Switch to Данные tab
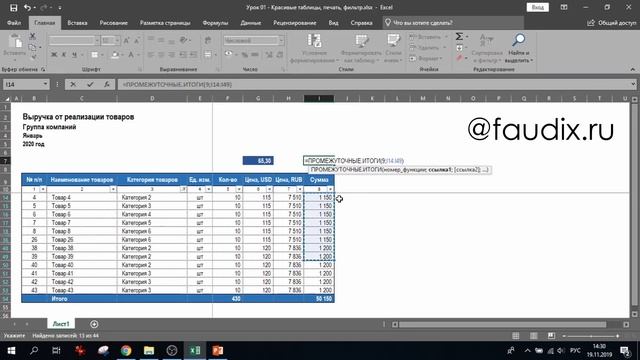The image size is (640, 360). (251, 23)
